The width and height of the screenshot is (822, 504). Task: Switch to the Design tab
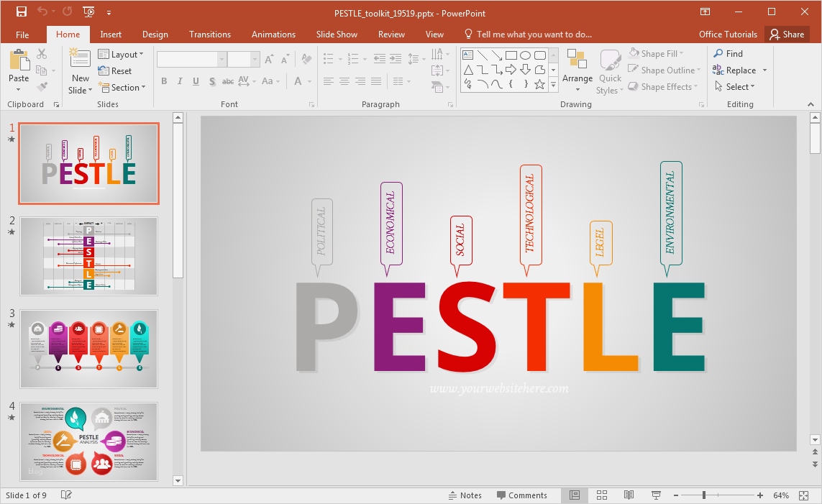tap(155, 35)
